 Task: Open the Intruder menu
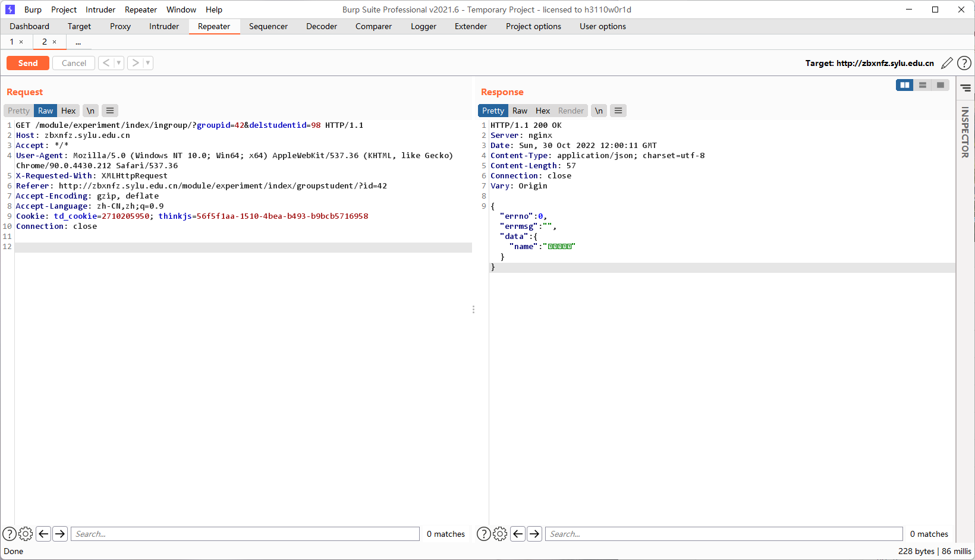[x=100, y=10]
